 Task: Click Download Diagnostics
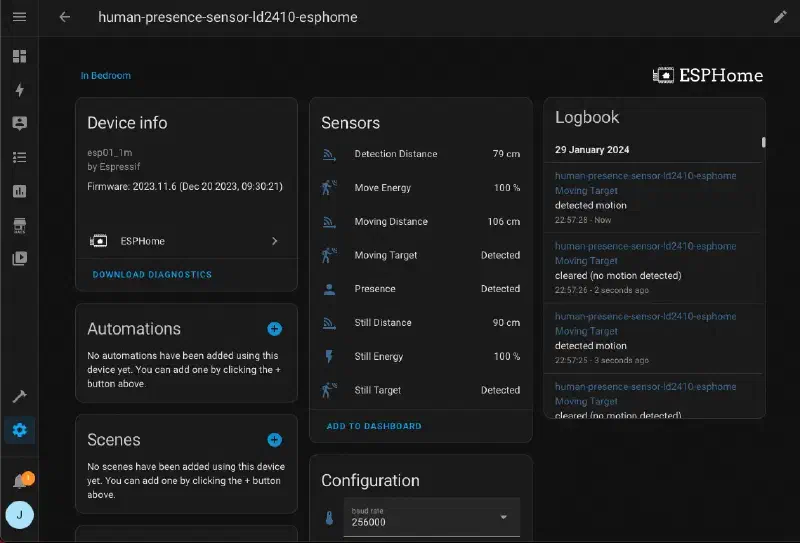152,275
